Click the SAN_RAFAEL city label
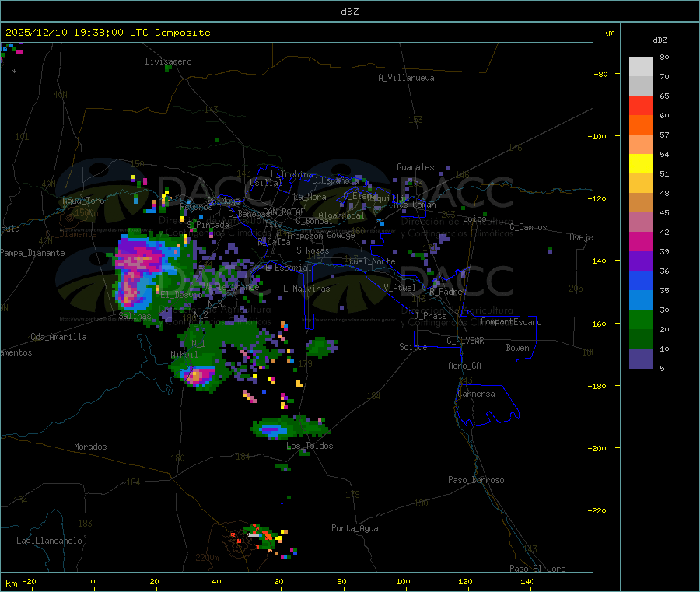 285,212
